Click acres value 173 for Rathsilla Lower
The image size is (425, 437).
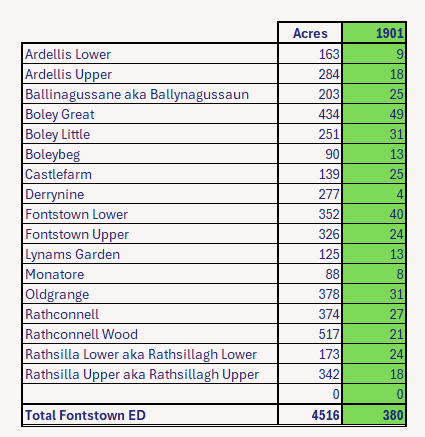click(x=310, y=354)
